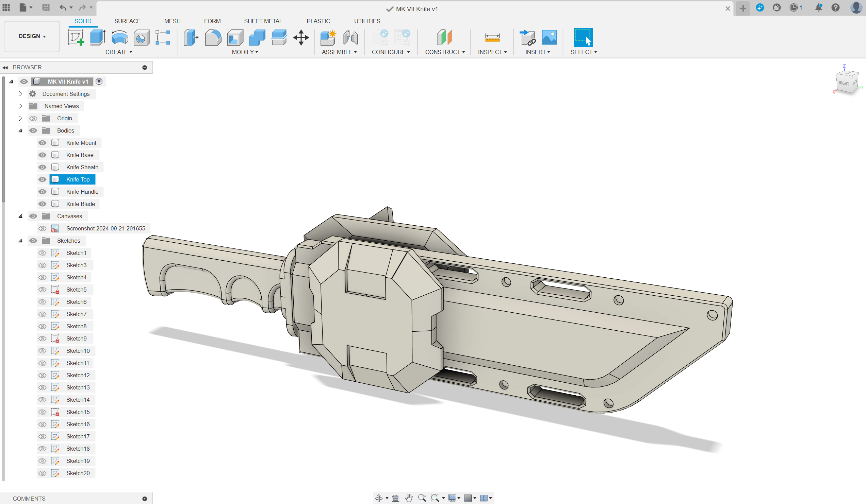Expand the Document Settings node
Screen dimensions: 866x504
click(20, 94)
